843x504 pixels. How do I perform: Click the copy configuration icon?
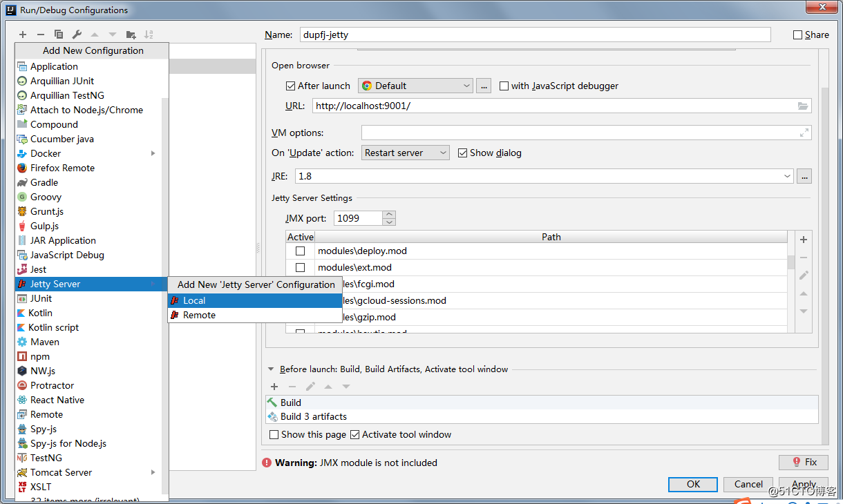coord(59,35)
